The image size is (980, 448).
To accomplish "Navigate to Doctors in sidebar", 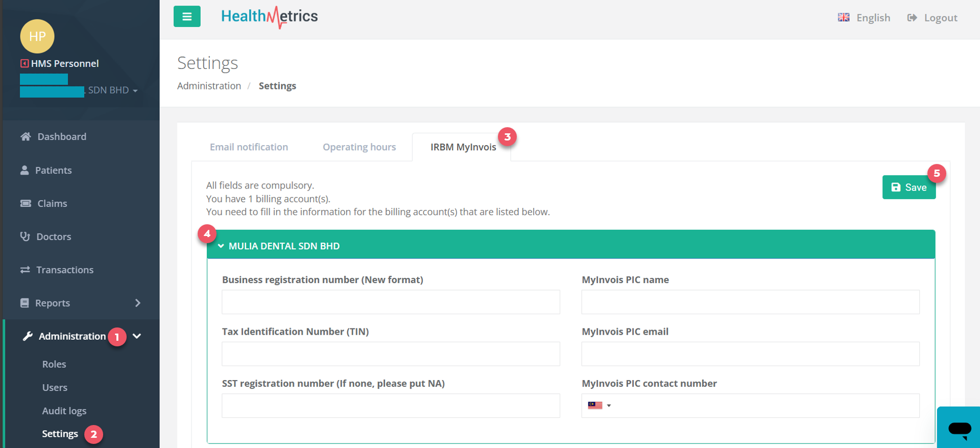I will click(54, 237).
